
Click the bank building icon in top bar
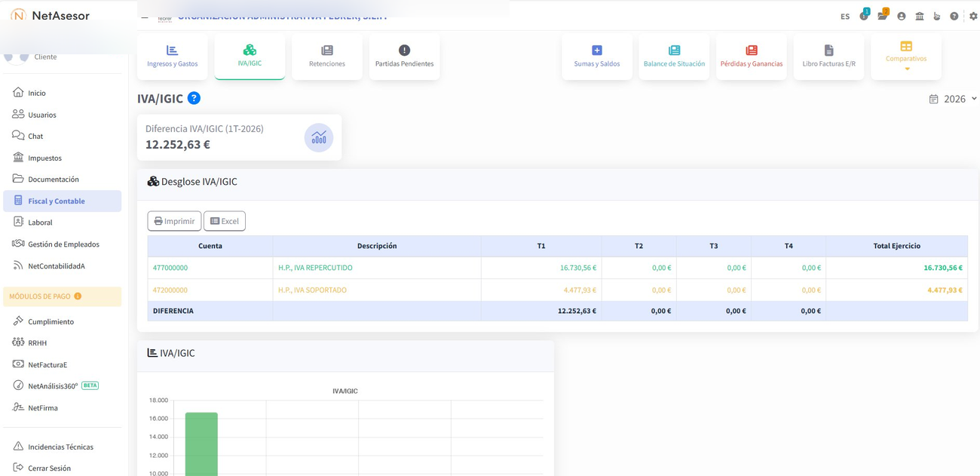pos(920,16)
